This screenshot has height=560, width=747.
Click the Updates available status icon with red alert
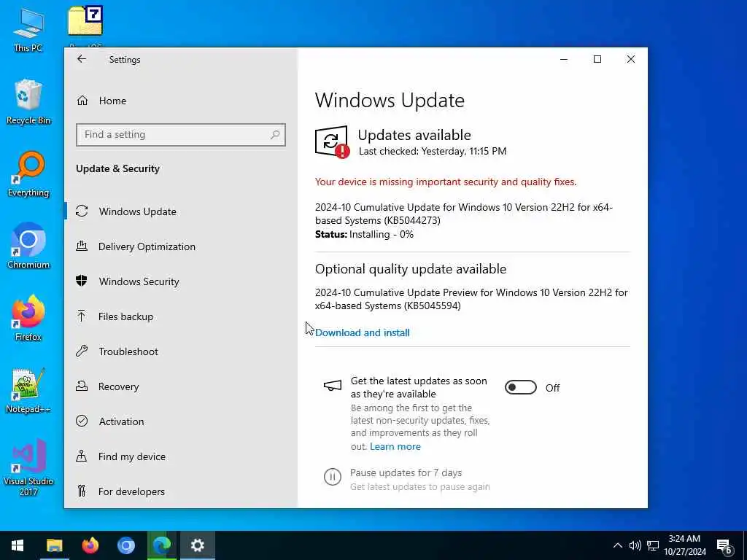[332, 142]
